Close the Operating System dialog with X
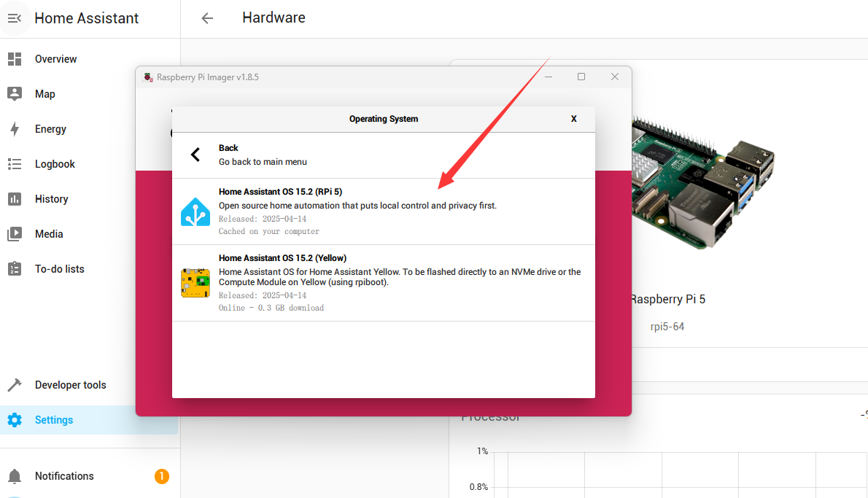 pyautogui.click(x=574, y=119)
